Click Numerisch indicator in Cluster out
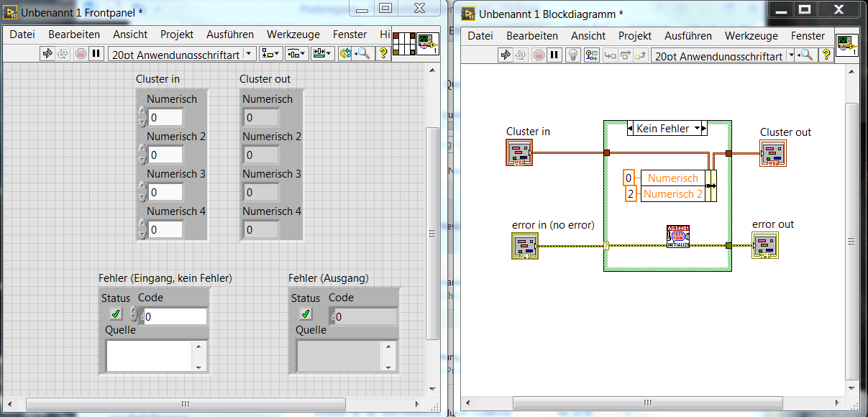This screenshot has width=868, height=417. tap(261, 117)
